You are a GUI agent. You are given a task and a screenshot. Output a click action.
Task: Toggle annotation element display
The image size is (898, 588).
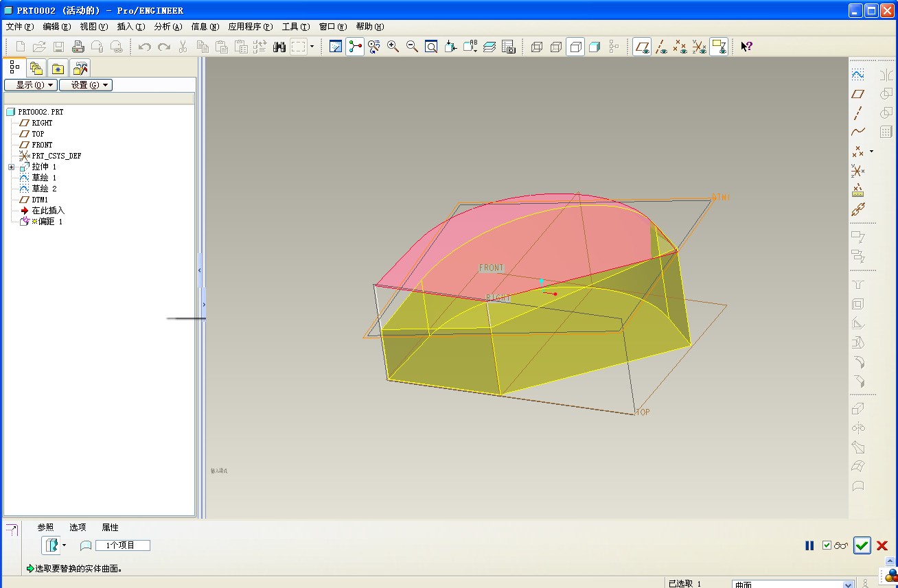pyautogui.click(x=719, y=47)
